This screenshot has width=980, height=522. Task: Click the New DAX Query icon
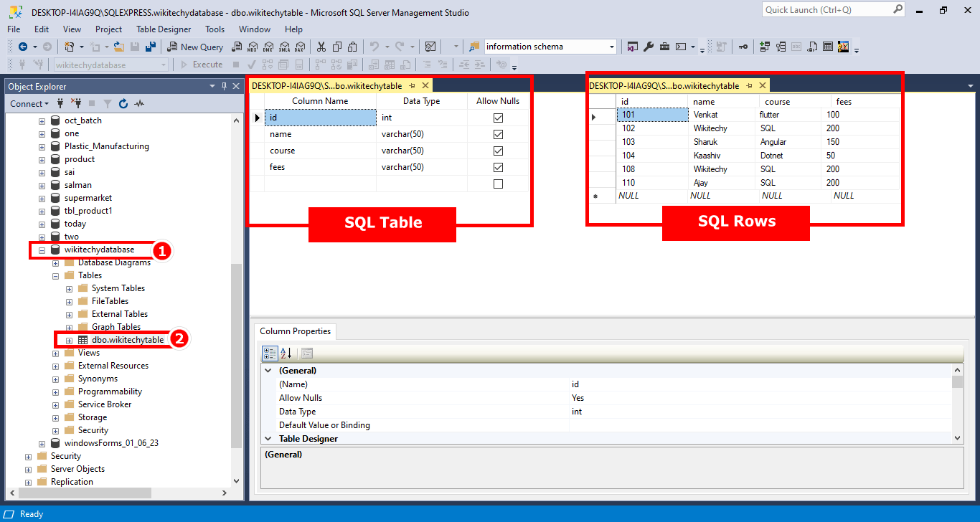click(x=301, y=46)
